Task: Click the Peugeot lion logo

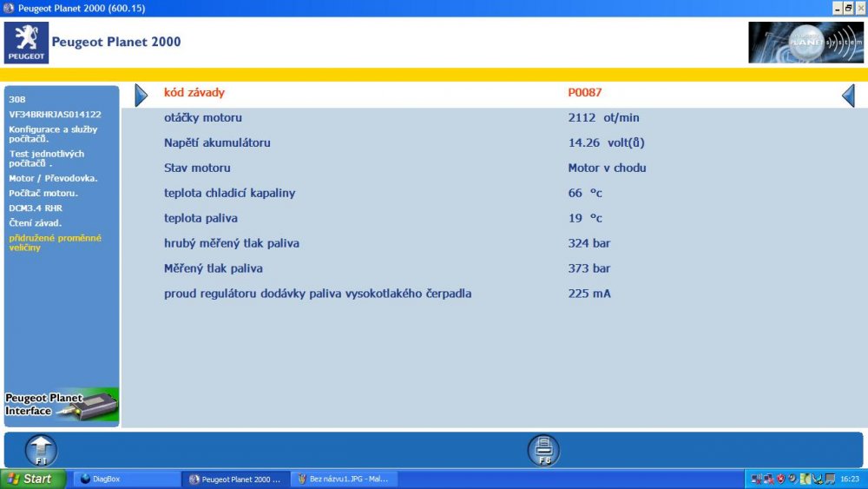Action: (26, 43)
